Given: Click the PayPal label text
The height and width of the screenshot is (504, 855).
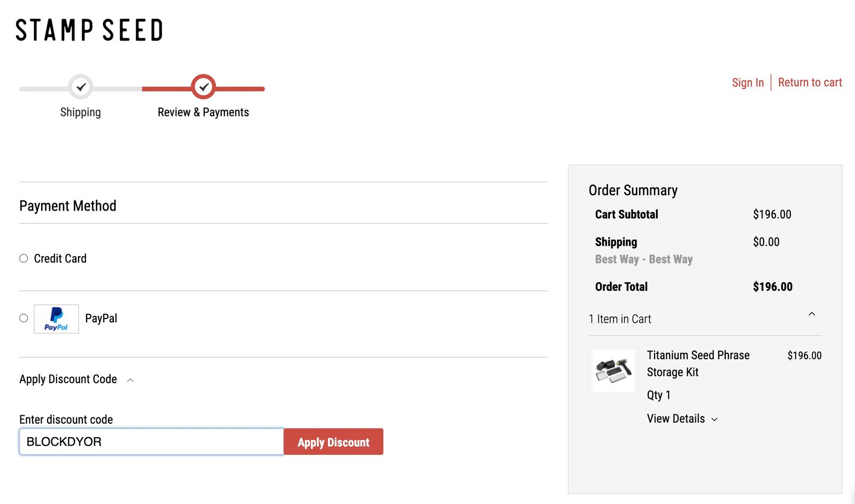Looking at the screenshot, I should tap(101, 319).
